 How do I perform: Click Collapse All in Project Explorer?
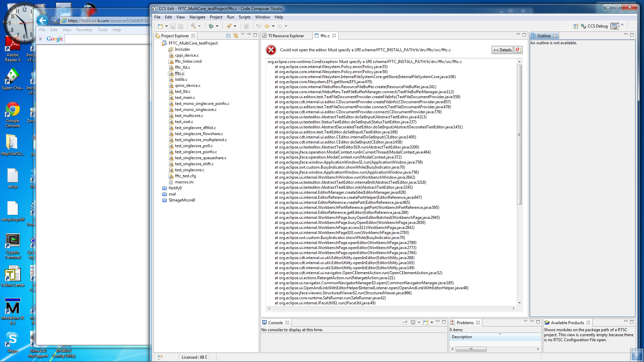[x=228, y=36]
